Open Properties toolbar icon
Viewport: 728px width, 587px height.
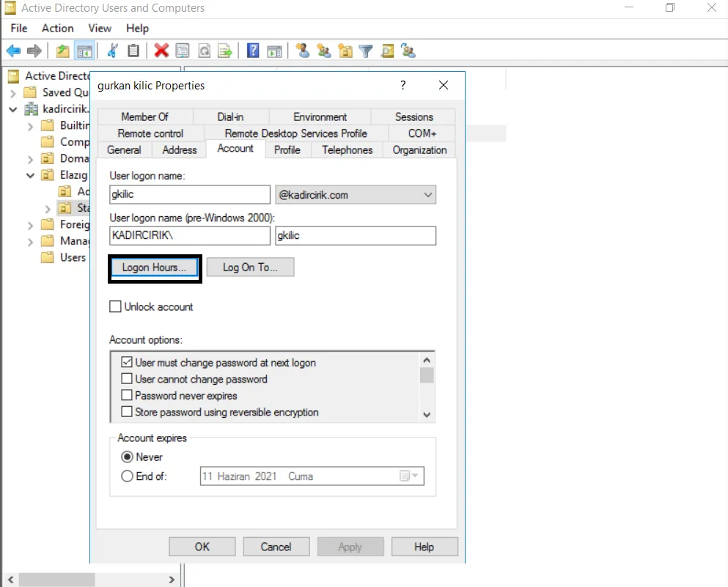click(x=183, y=51)
